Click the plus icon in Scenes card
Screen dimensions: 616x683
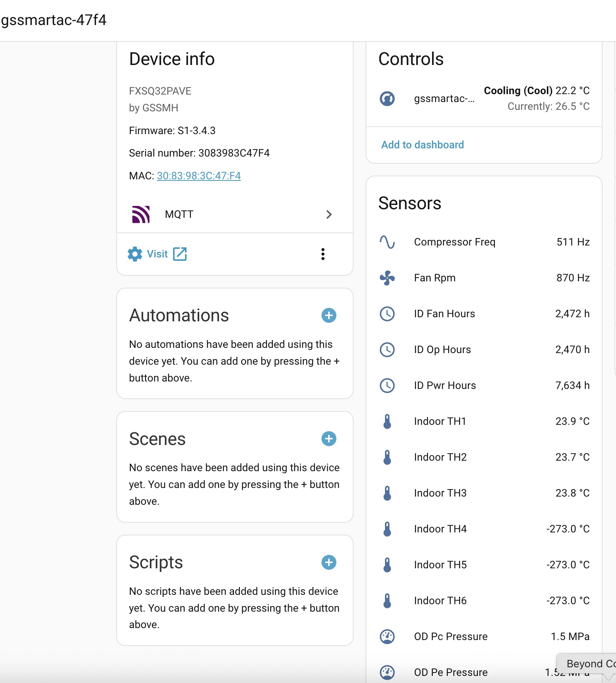pos(329,439)
